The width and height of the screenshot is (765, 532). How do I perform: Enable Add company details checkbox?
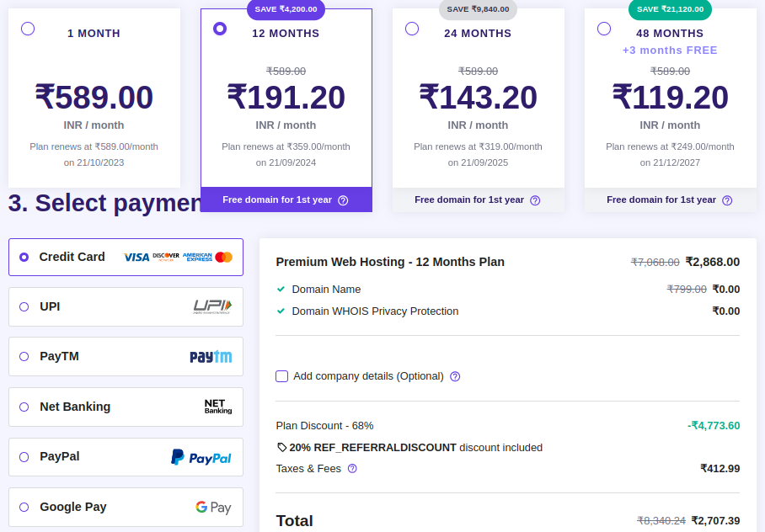click(282, 376)
